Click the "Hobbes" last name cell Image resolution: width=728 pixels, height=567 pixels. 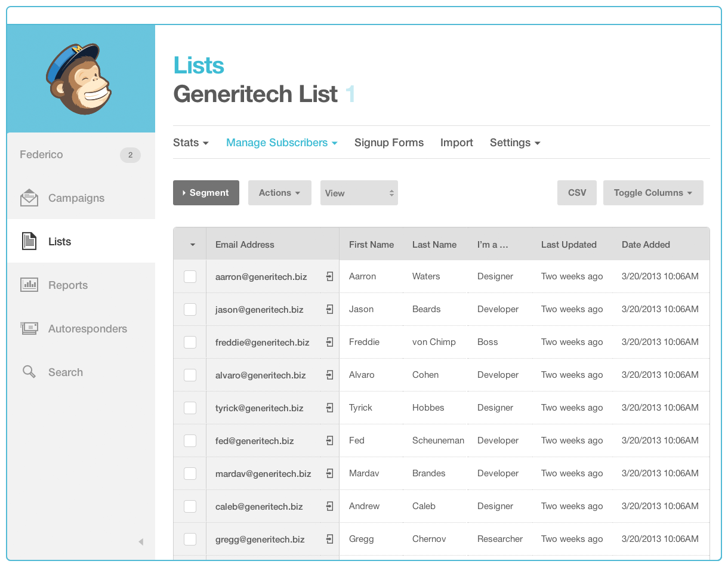[428, 408]
